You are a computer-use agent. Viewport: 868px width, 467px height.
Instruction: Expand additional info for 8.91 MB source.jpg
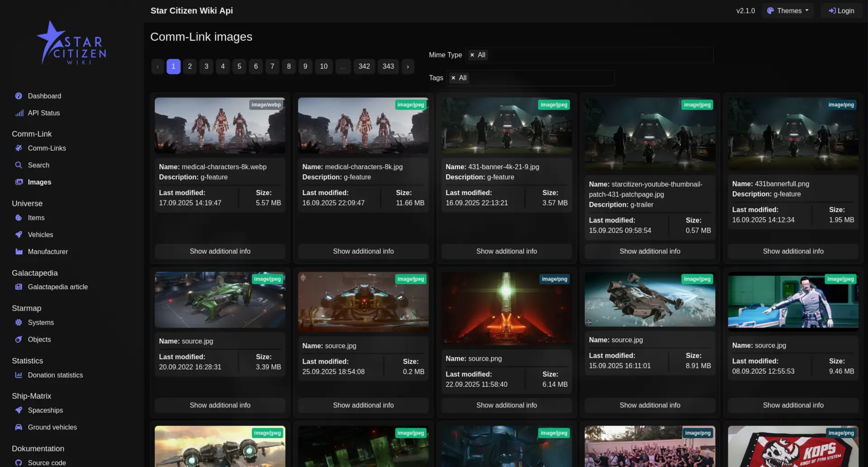click(650, 405)
